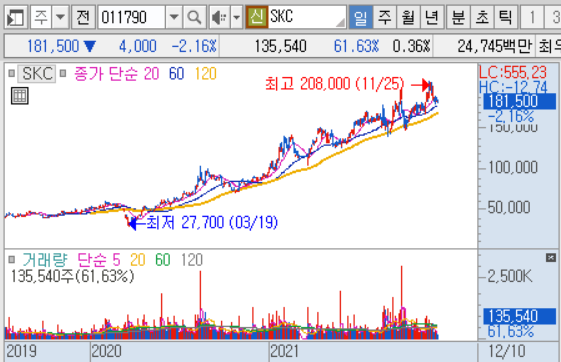This screenshot has height=362, width=561.
Task: Open stock search magnifier icon
Action: tap(194, 17)
